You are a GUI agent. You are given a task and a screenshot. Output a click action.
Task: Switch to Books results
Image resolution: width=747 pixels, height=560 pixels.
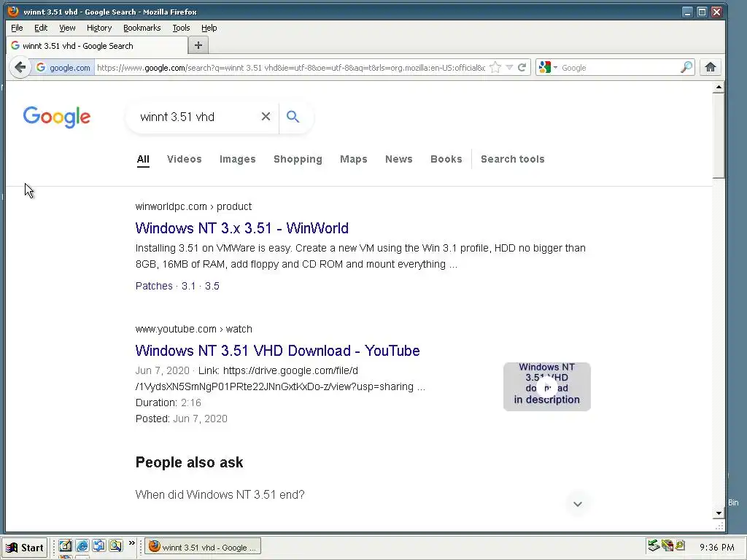coord(446,159)
